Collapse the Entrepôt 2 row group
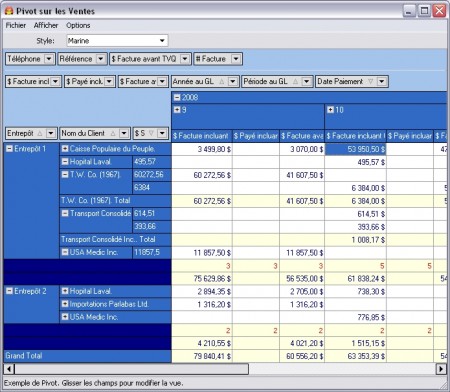Screen dimensions: 450x392 point(9,291)
